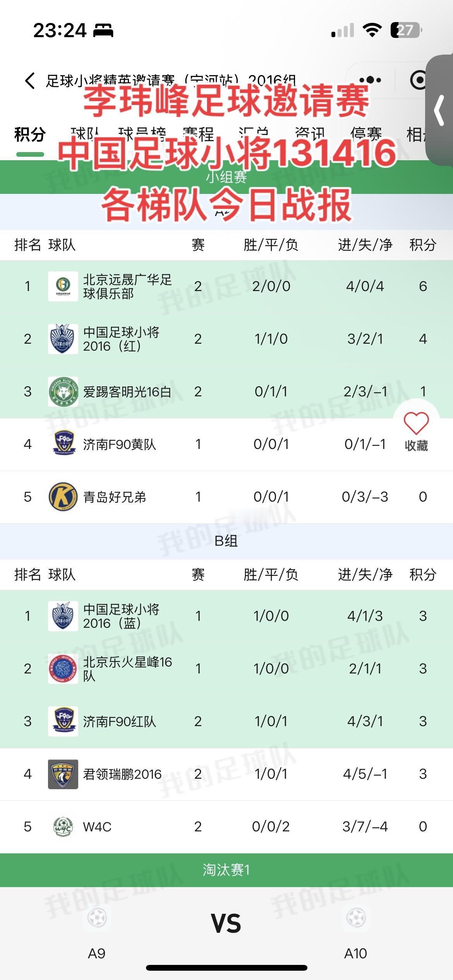Tap the back arrow in header
453x980 pixels.
pyautogui.click(x=30, y=81)
